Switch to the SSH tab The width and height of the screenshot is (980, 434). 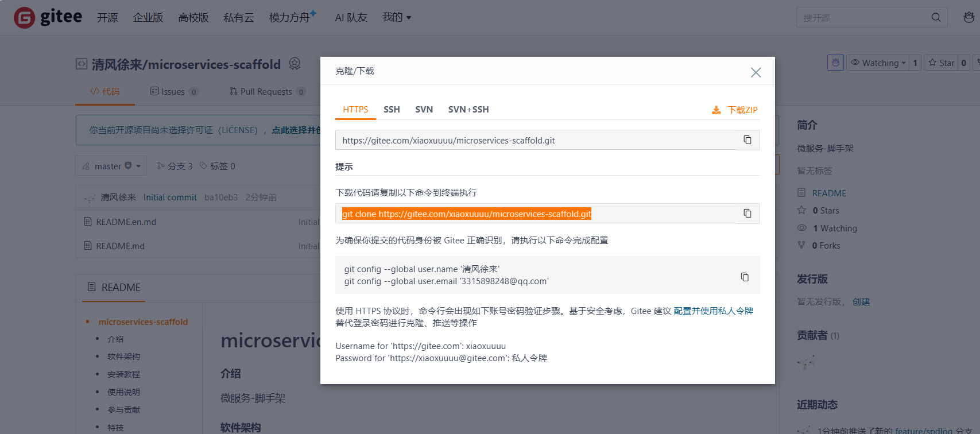pyautogui.click(x=392, y=110)
